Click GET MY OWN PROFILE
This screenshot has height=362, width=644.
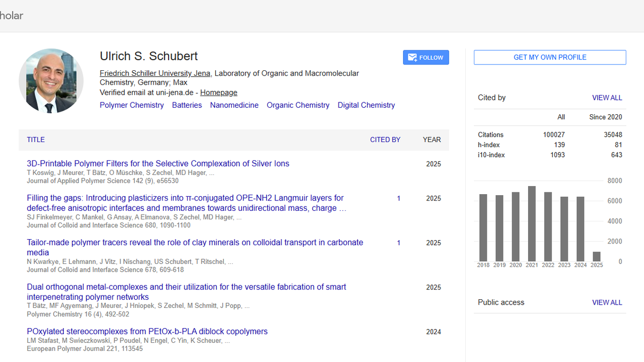(550, 57)
